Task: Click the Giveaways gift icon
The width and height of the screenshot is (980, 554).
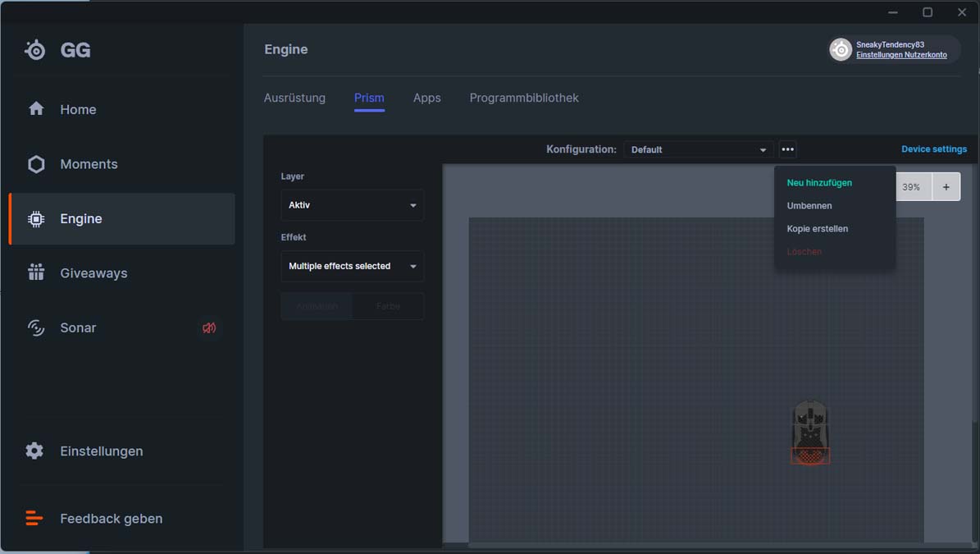Action: tap(36, 272)
